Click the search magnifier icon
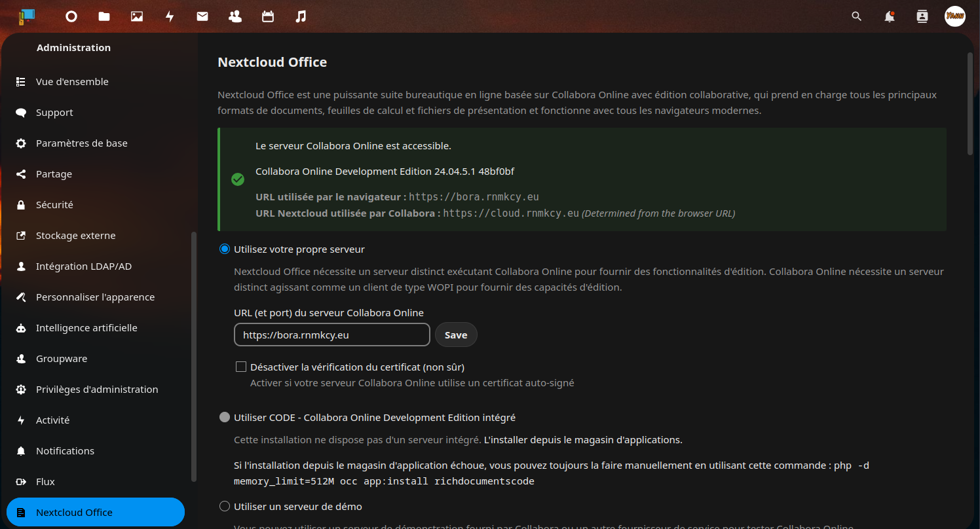Viewport: 980px width, 529px height. click(856, 17)
